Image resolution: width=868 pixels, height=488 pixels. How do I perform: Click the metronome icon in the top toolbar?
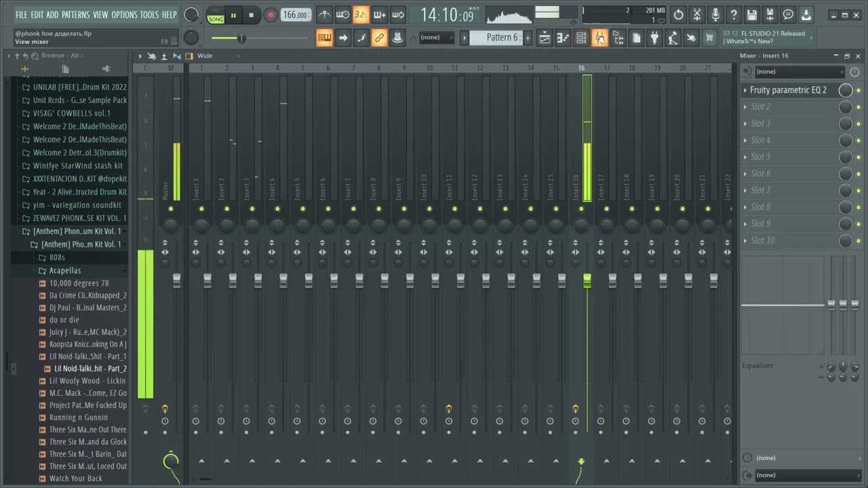(x=325, y=14)
